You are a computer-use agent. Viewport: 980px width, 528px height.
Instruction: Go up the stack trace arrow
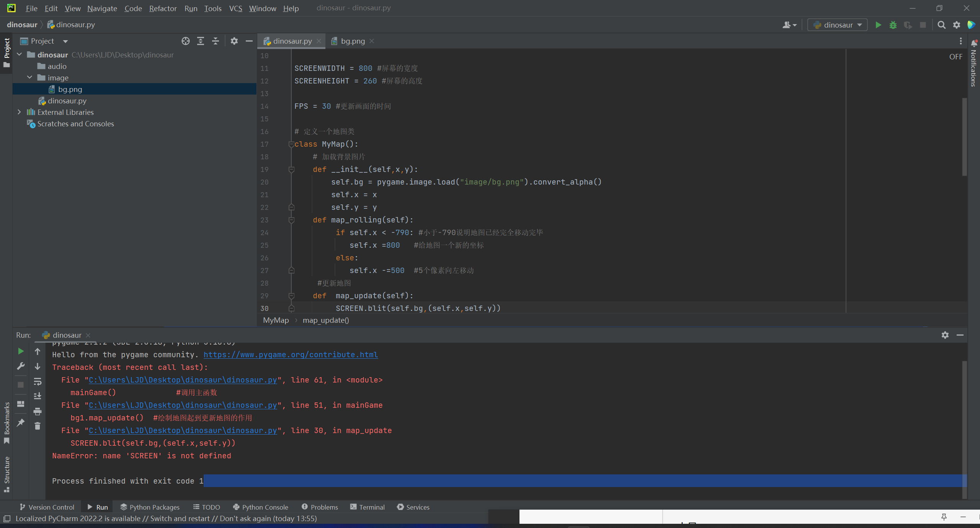pyautogui.click(x=38, y=351)
